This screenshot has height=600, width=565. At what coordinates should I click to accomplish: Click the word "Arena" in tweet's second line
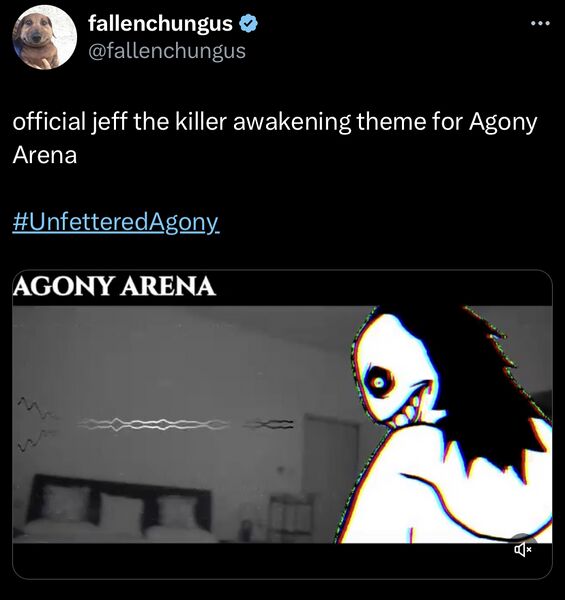click(45, 155)
